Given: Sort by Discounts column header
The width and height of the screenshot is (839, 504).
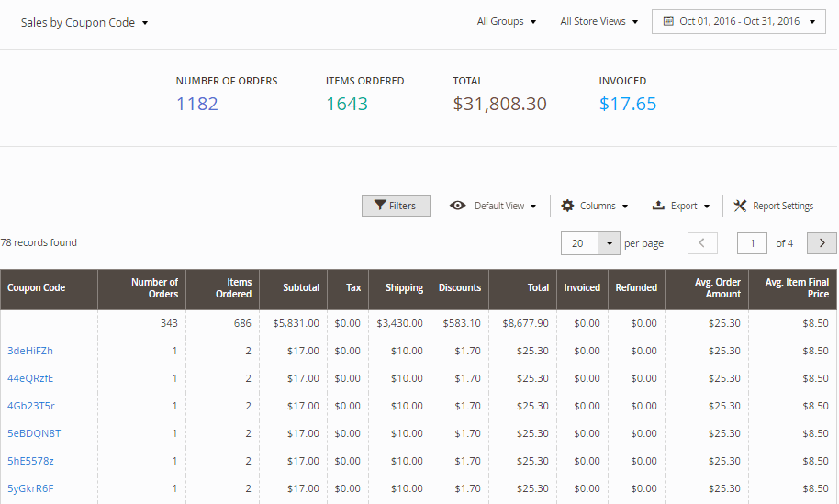Looking at the screenshot, I should (459, 288).
